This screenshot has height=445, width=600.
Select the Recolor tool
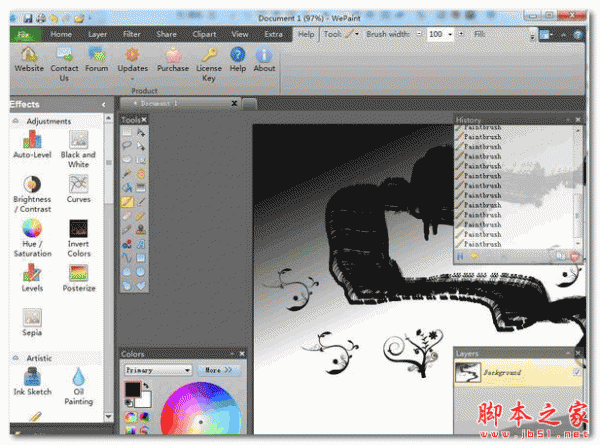(127, 244)
